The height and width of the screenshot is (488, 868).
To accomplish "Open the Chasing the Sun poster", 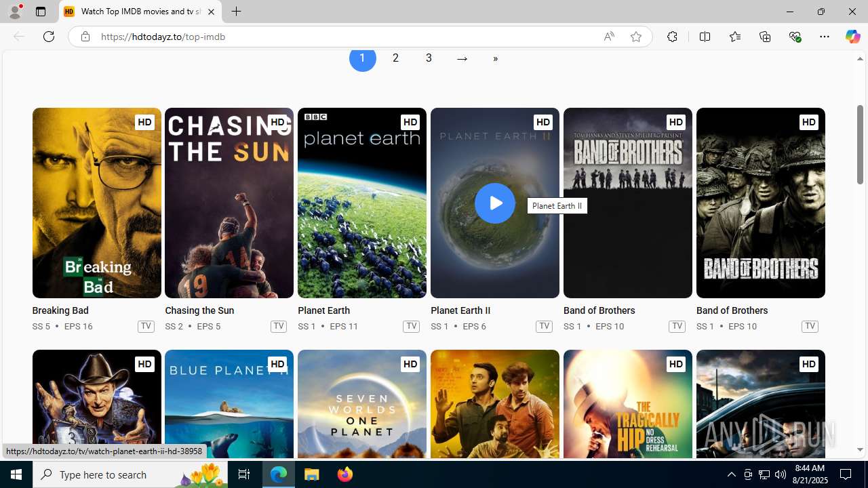I will click(x=229, y=203).
